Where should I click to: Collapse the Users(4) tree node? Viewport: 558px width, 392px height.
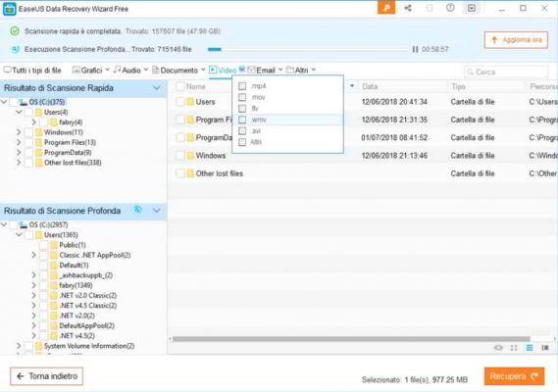(19, 112)
